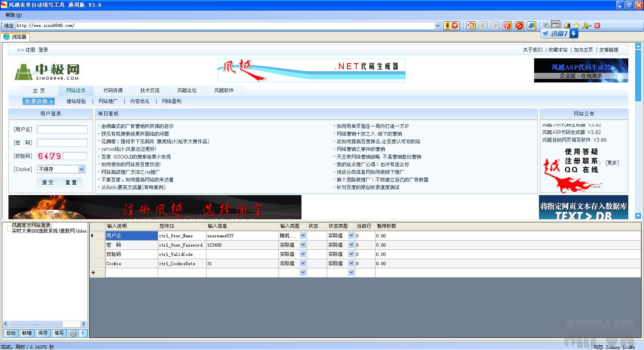Click the browser forward arrow
The height and width of the screenshot is (350, 644).
495,26
